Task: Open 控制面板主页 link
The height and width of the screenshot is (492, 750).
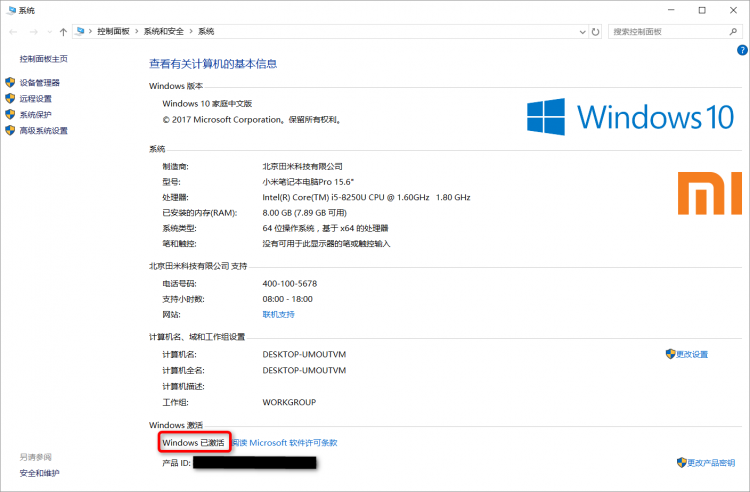Action: point(44,59)
